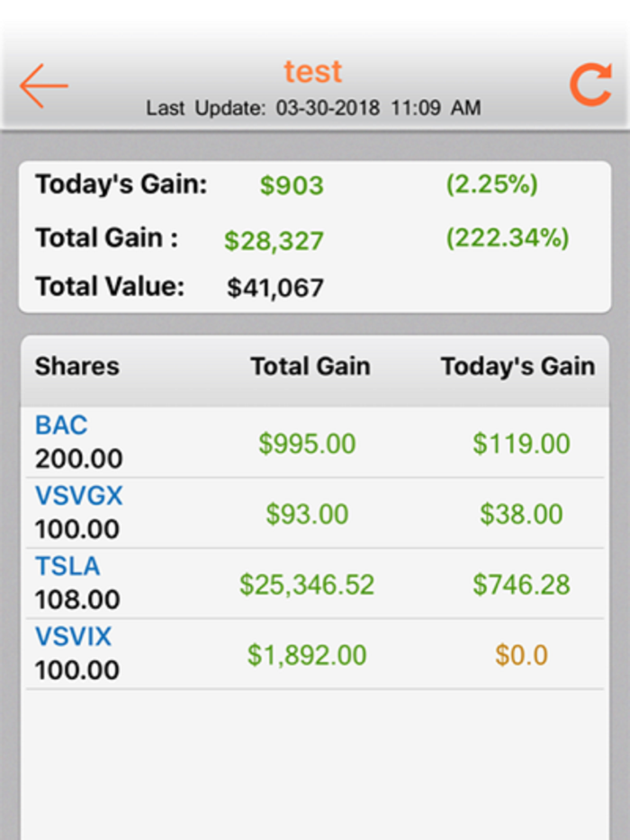Select the Today's Gain column header
This screenshot has width=630, height=840.
pyautogui.click(x=517, y=367)
